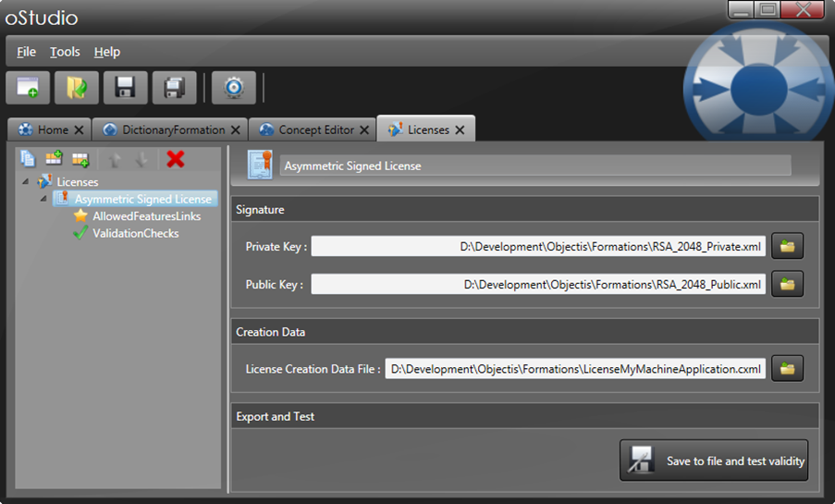Click the save all toolbar icon
Screen dimensions: 835x504
pyautogui.click(x=174, y=87)
